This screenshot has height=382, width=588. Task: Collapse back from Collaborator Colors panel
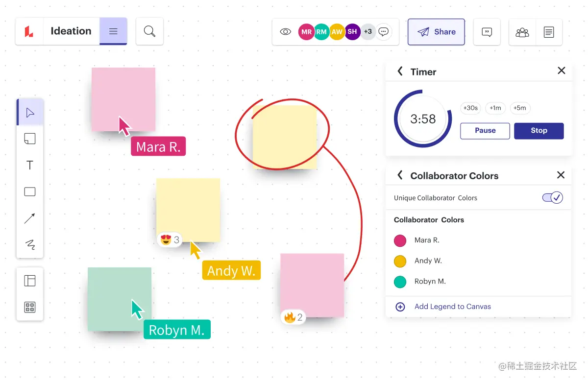coord(400,175)
